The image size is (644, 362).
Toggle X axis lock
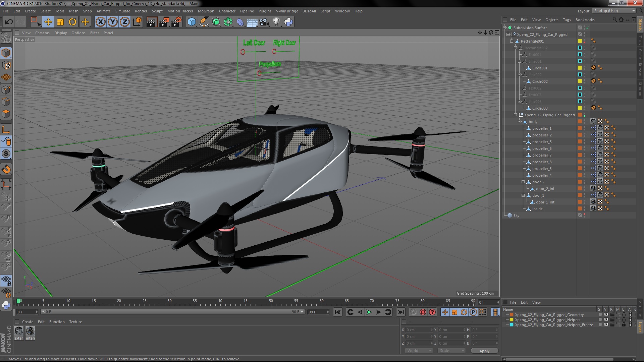click(100, 22)
